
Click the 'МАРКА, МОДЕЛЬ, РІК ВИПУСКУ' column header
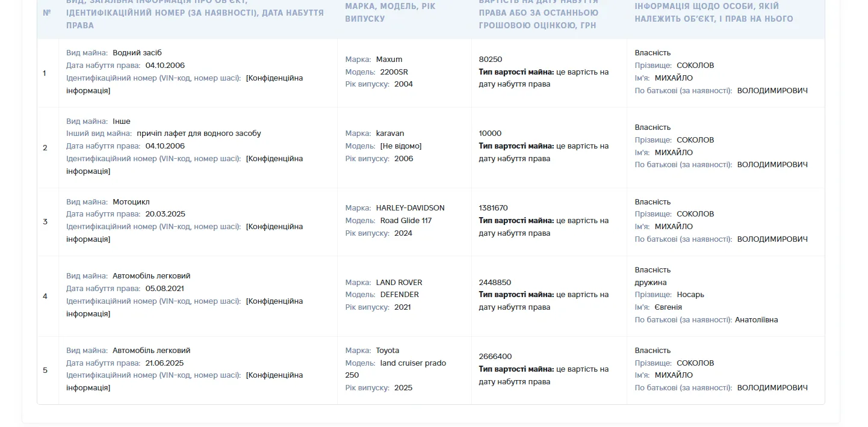pos(390,12)
